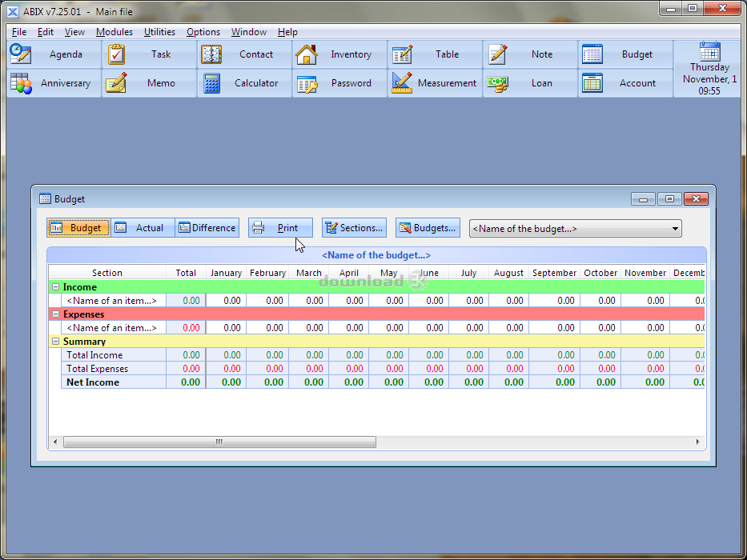
Task: Click the Expenses November amount cell
Action: click(645, 328)
